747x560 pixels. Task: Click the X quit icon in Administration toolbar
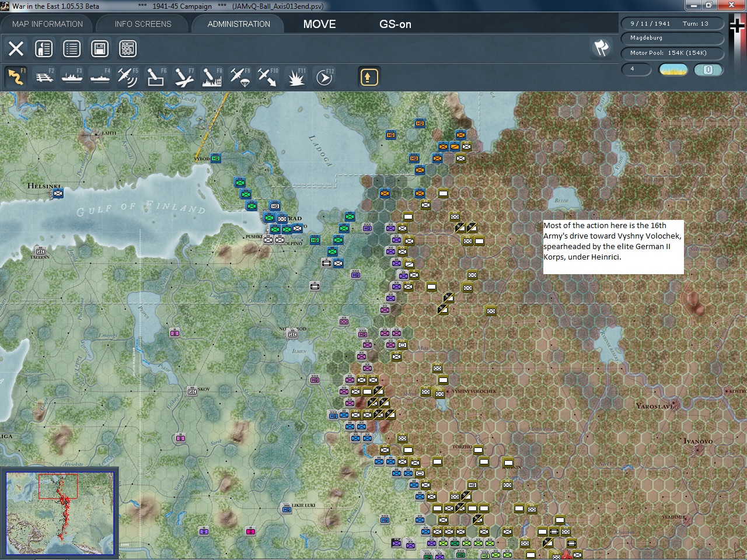(16, 48)
